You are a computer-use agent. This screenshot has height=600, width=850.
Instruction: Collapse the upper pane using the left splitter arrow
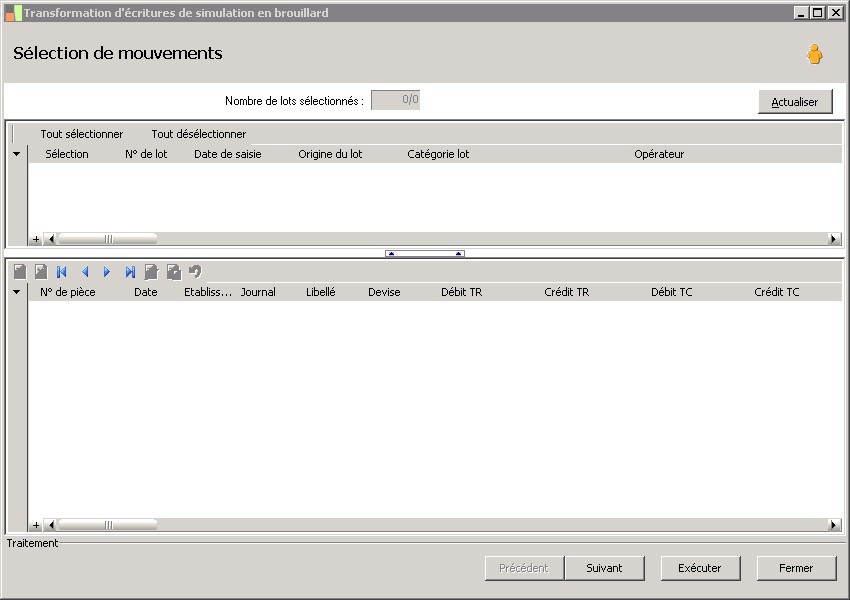coord(391,253)
